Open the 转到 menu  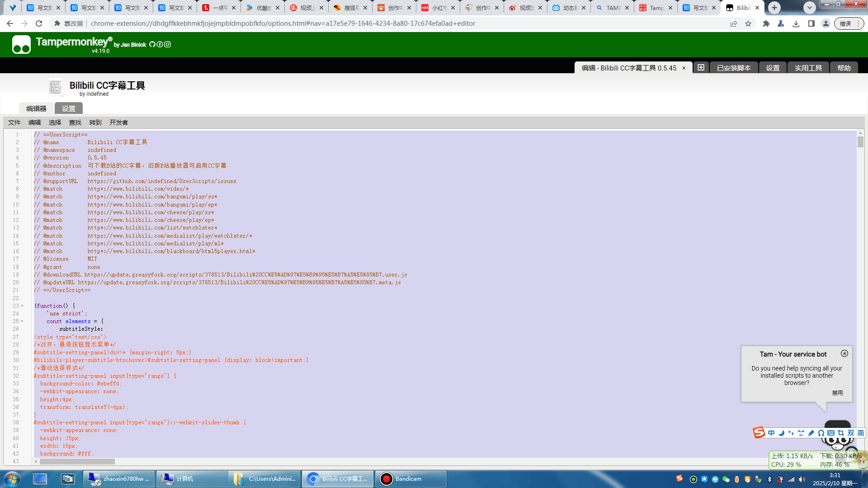coord(95,122)
